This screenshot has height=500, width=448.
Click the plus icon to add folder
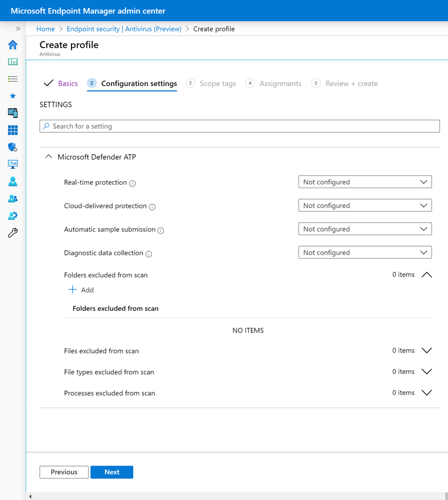click(x=72, y=290)
